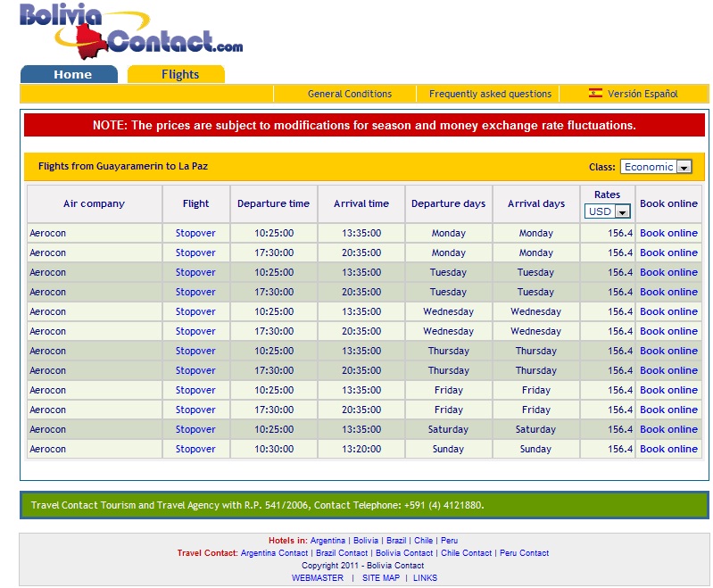Click the Bolivia Contact logo
The height and width of the screenshot is (588, 713).
pos(131,29)
